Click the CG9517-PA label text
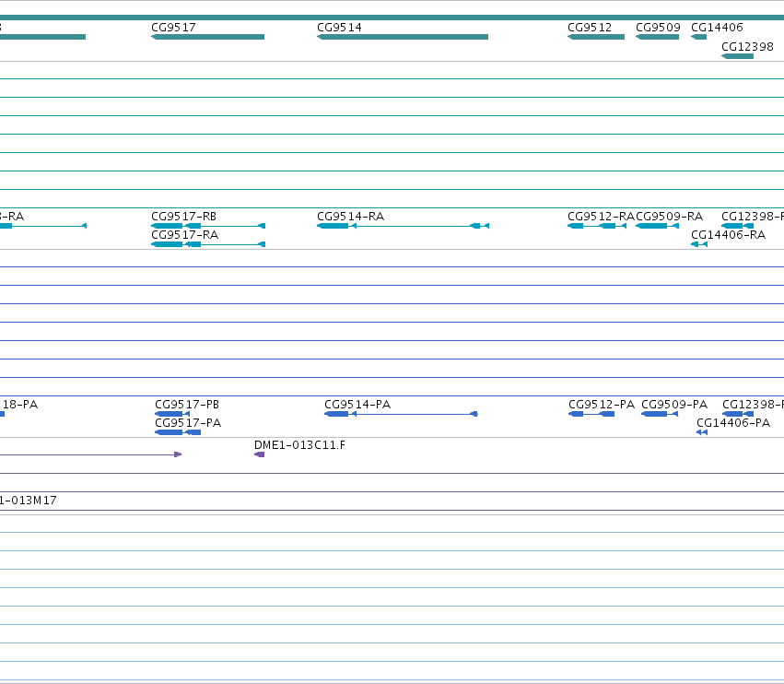The width and height of the screenshot is (784, 684). tap(188, 423)
